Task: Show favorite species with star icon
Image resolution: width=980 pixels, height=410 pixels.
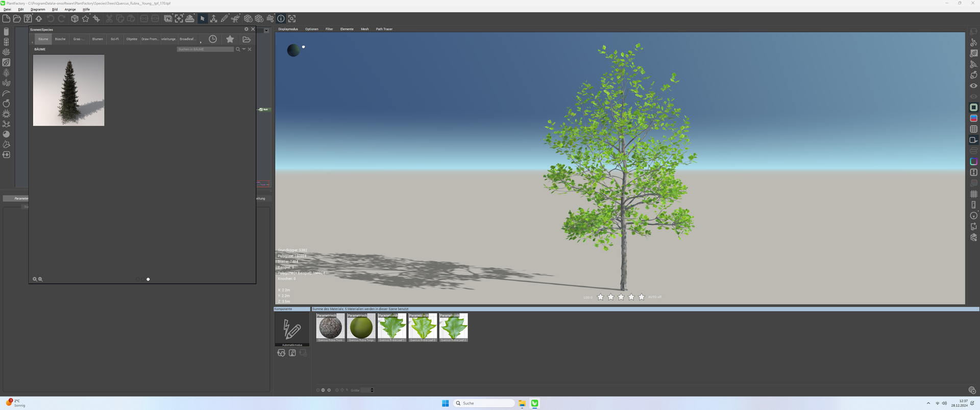Action: click(230, 39)
